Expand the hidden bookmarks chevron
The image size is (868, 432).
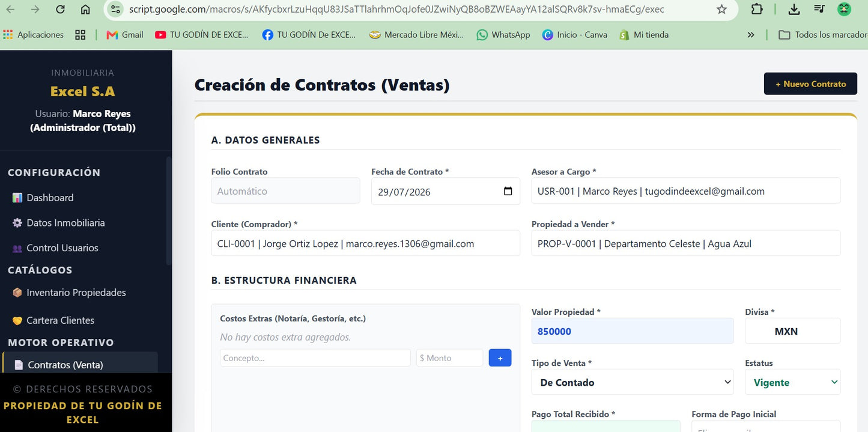tap(751, 35)
